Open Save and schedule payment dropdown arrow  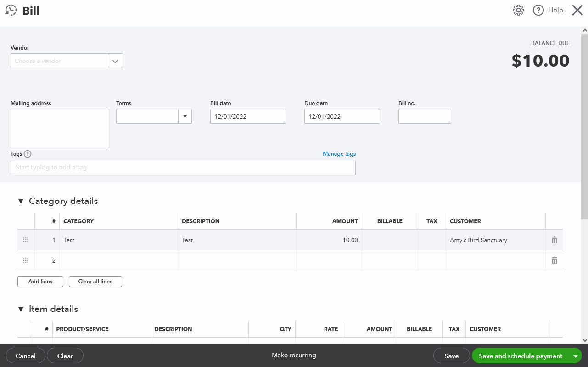(575, 356)
